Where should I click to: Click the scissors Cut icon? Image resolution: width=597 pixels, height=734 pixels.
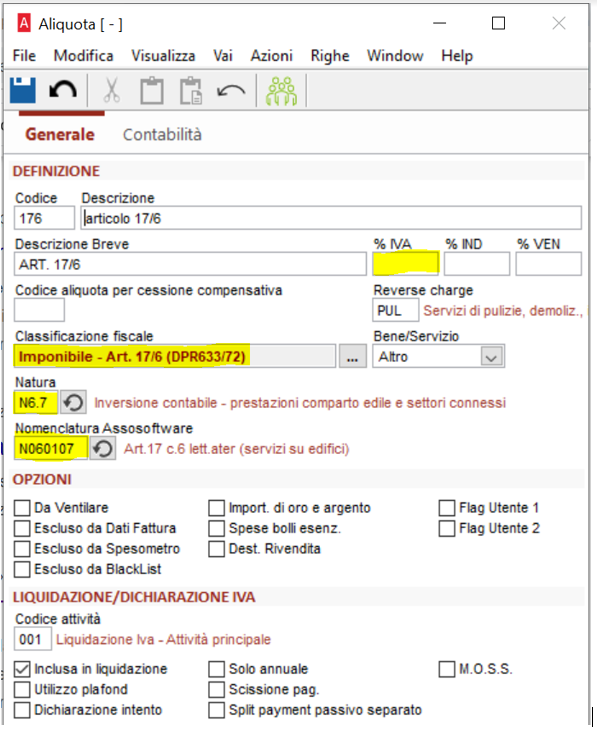tap(111, 90)
